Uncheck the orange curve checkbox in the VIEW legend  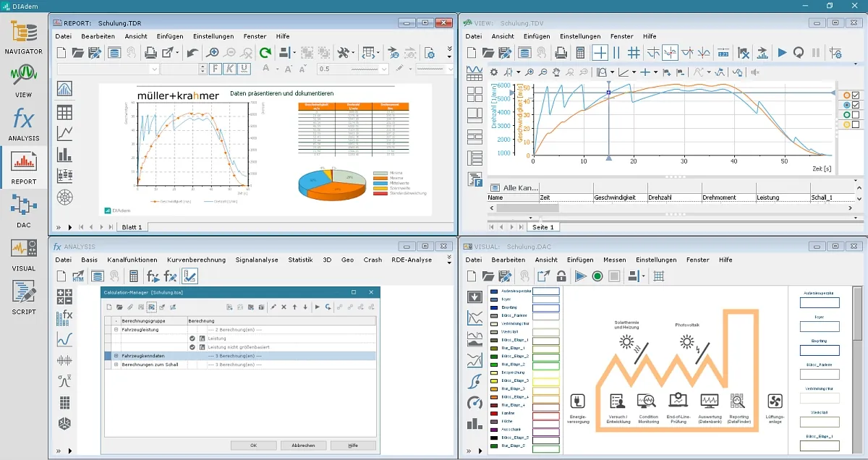tap(856, 95)
